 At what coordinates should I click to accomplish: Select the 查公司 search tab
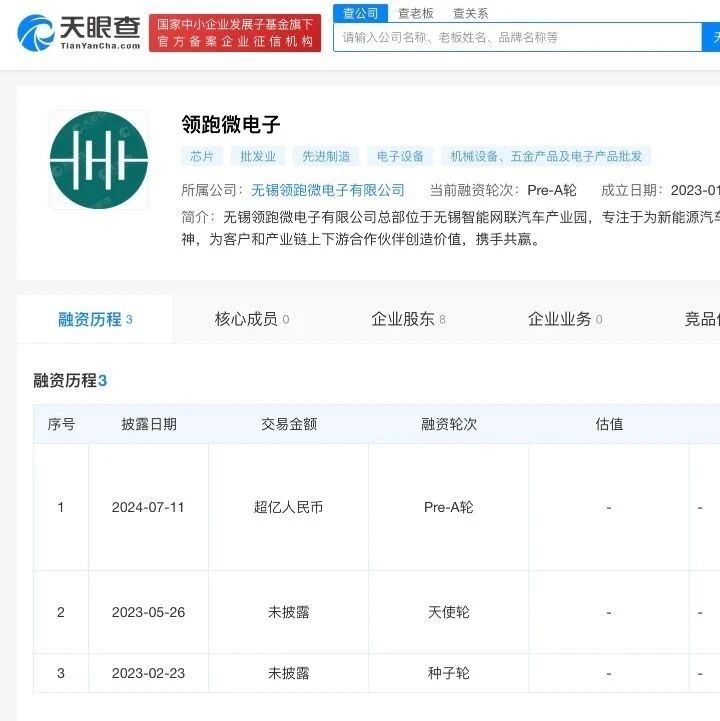360,13
